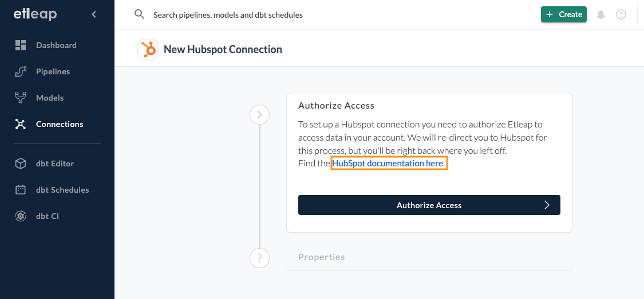
Task: Expand the Authorize Access step circle
Action: point(259,115)
